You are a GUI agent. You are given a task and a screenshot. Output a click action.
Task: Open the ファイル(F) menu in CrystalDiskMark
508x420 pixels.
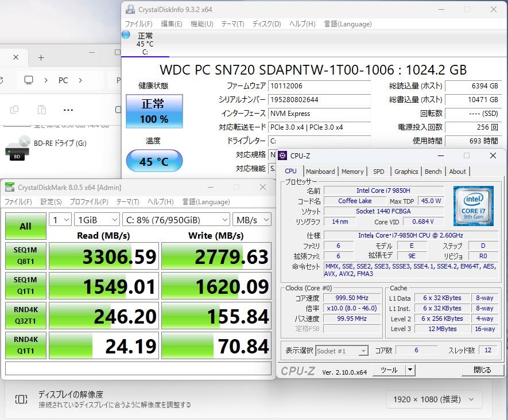tap(18, 202)
